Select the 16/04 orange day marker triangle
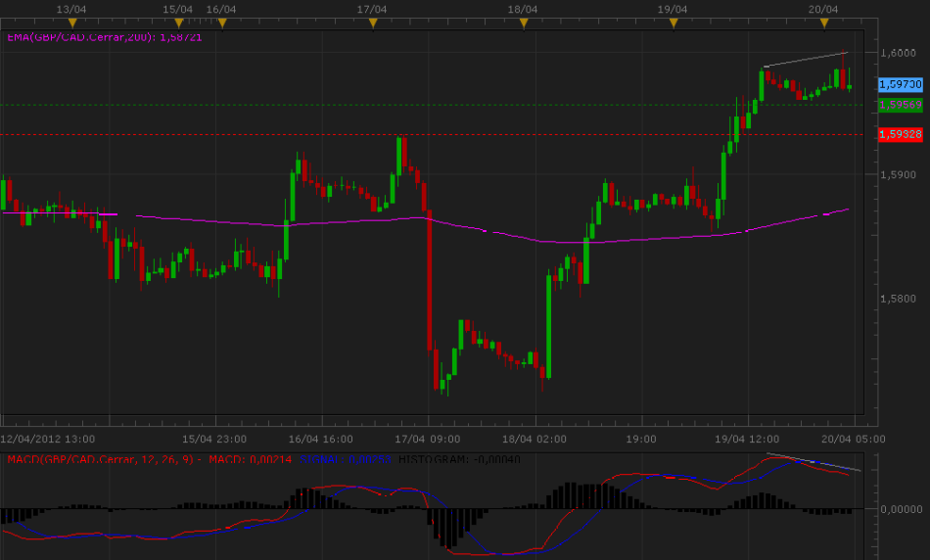This screenshot has width=930, height=560. [222, 22]
